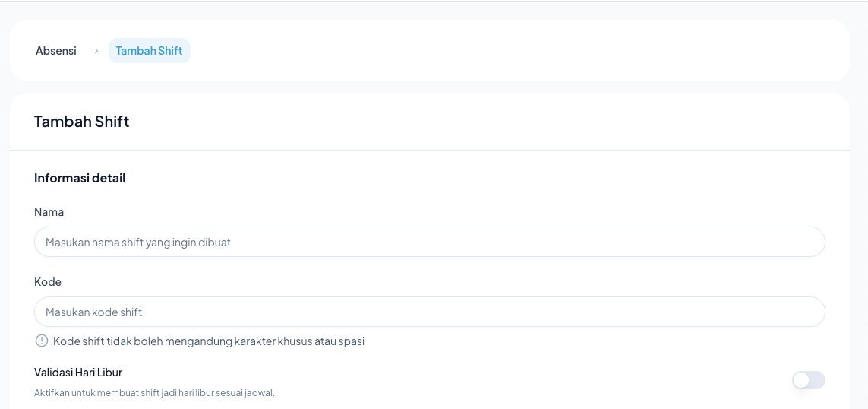Viewport: 868px width, 409px height.
Task: Click the page background left of the breadcrumb card
Action: tap(4, 51)
